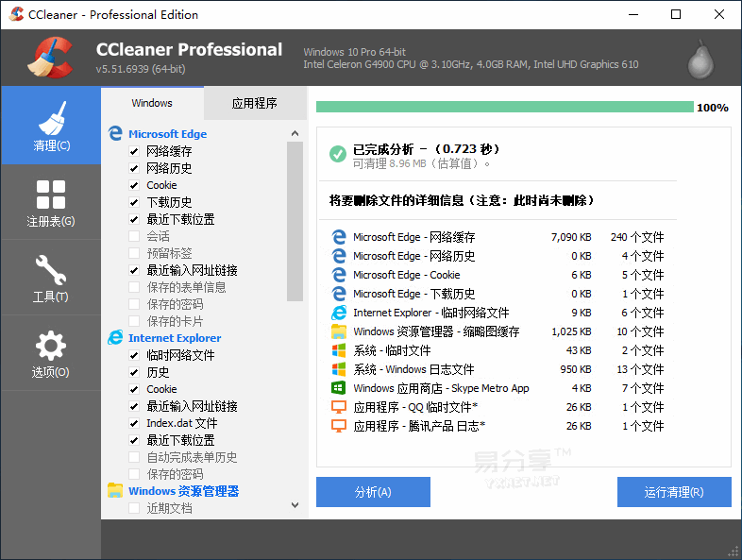Switch to the Windows tab

[x=152, y=103]
